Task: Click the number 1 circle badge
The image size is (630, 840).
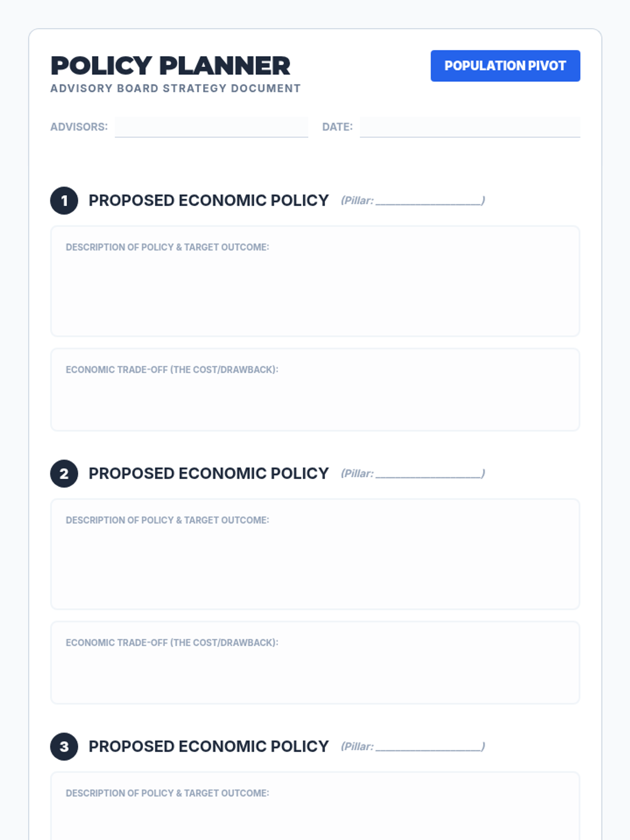Action: pos(64,201)
